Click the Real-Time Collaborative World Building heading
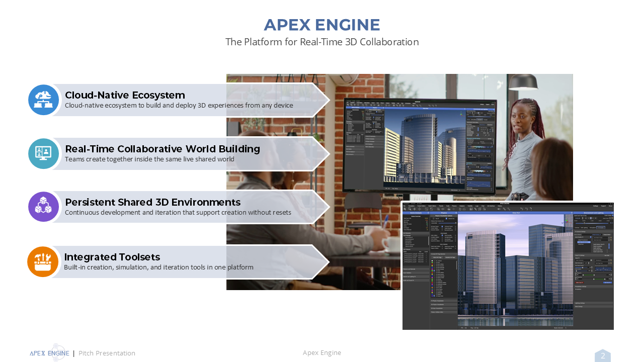The height and width of the screenshot is (362, 644). coord(162,149)
